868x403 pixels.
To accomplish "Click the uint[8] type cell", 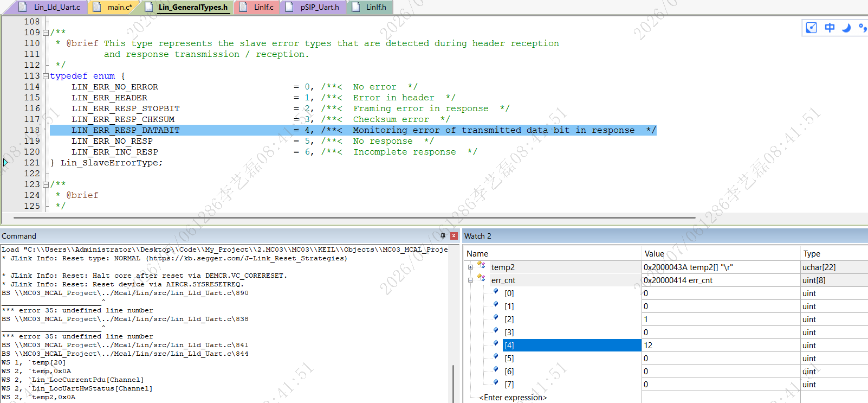I will click(x=834, y=280).
